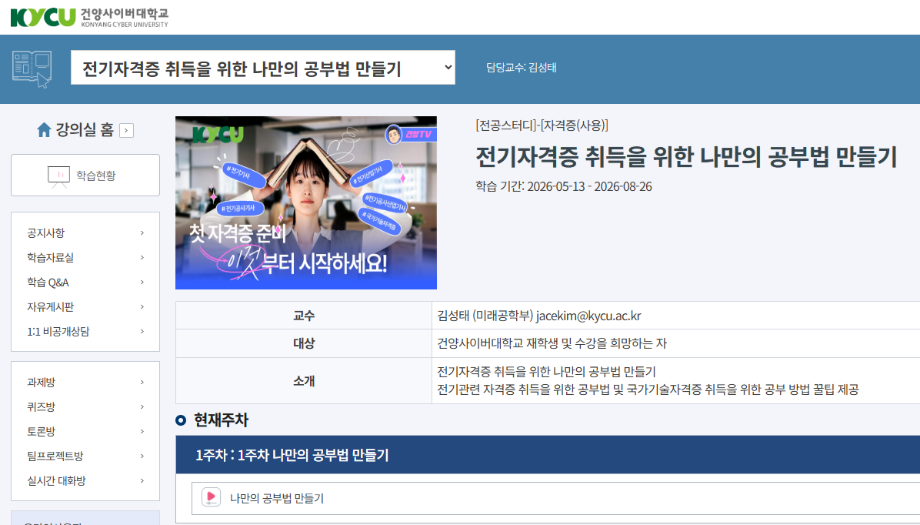The image size is (920, 525).
Task: Click the chevron next to 자유게시판
Action: (142, 307)
